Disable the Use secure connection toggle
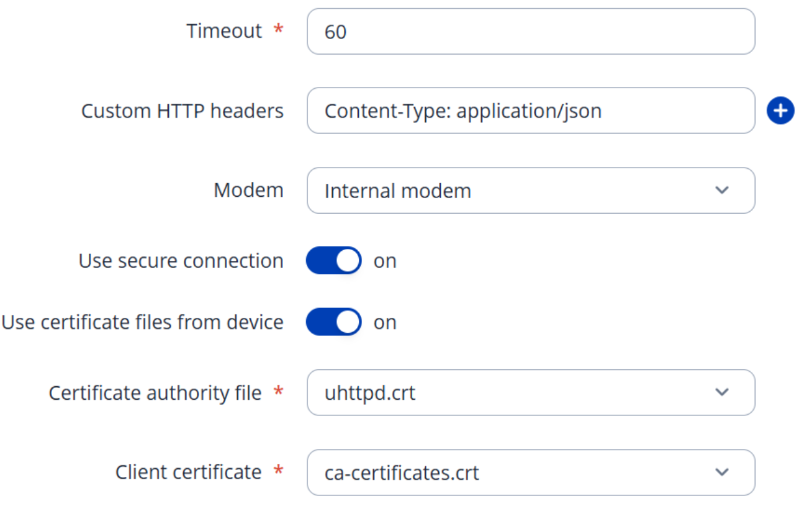Viewport: 812px width, 506px height. tap(333, 261)
